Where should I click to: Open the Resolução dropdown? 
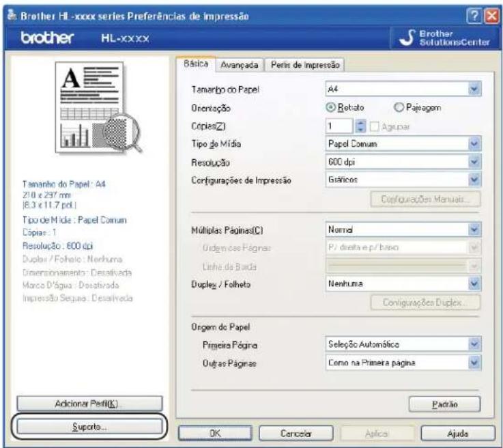(403, 162)
